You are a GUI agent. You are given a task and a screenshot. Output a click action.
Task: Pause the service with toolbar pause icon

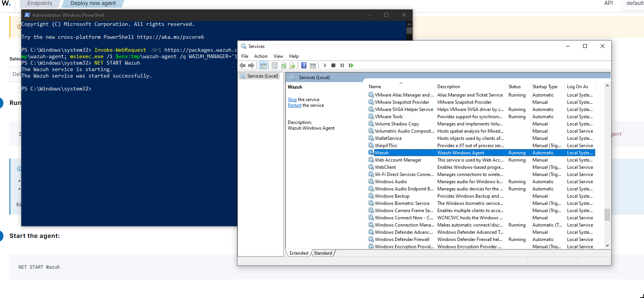[342, 65]
